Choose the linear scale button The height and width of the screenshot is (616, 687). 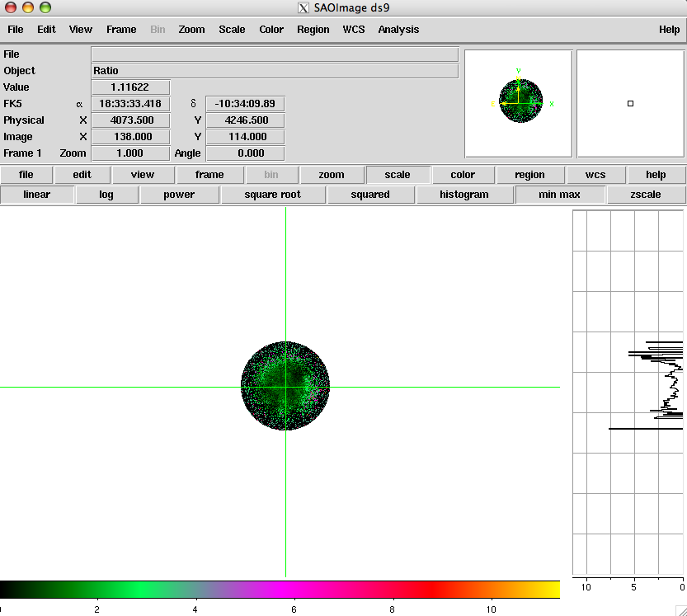click(37, 195)
